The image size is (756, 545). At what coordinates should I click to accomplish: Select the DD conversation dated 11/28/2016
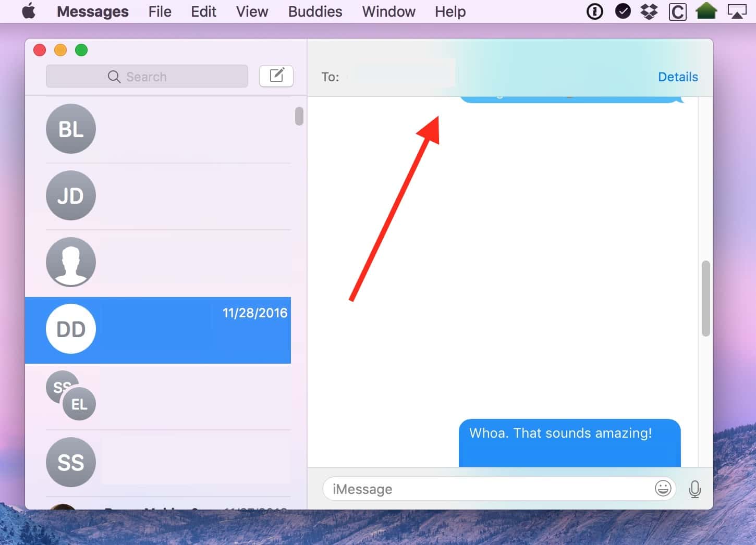(x=167, y=330)
